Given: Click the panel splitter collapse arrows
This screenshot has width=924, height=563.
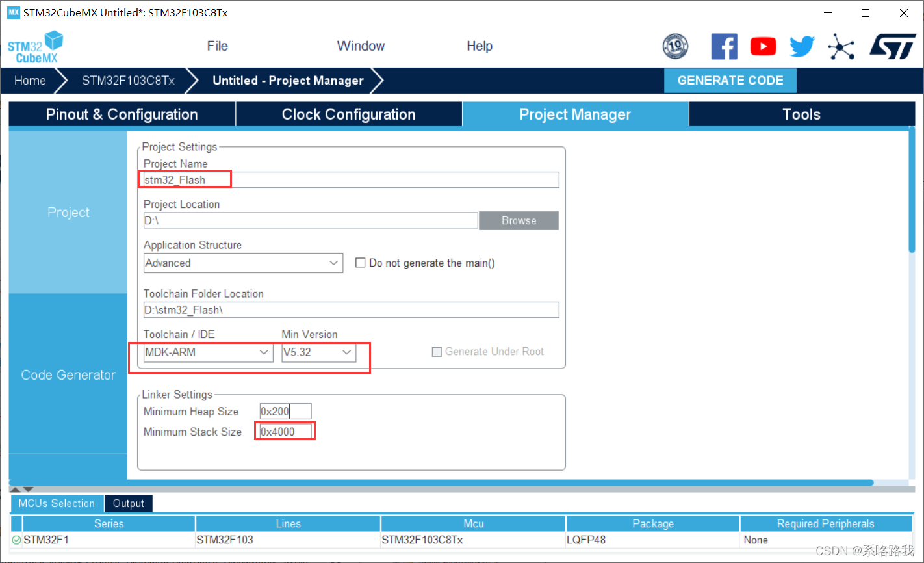Looking at the screenshot, I should tap(22, 489).
